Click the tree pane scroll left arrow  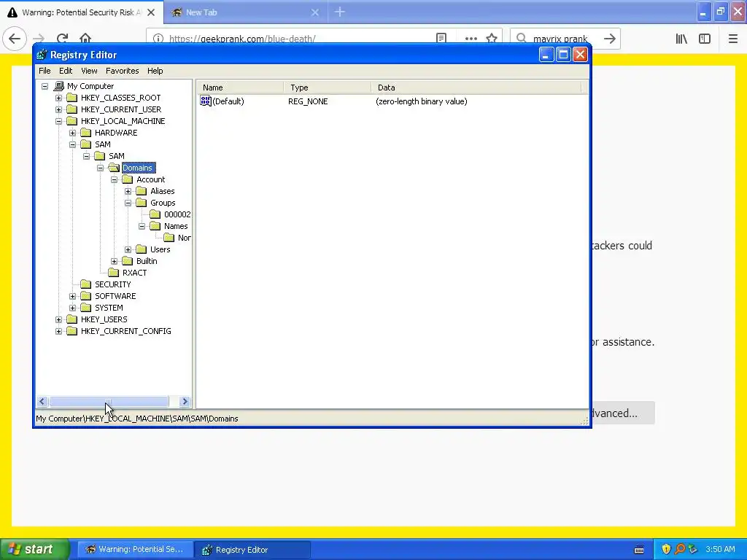42,402
